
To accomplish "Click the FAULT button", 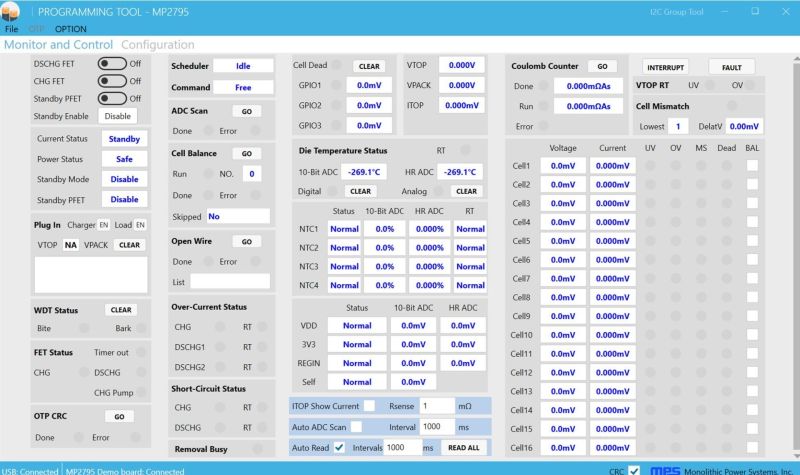I will coord(732,67).
